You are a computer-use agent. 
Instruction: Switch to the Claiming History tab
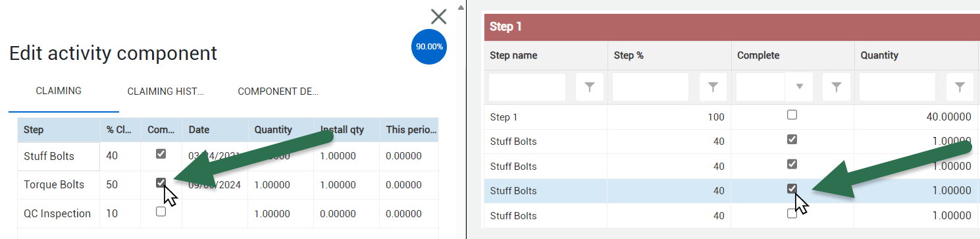(166, 92)
